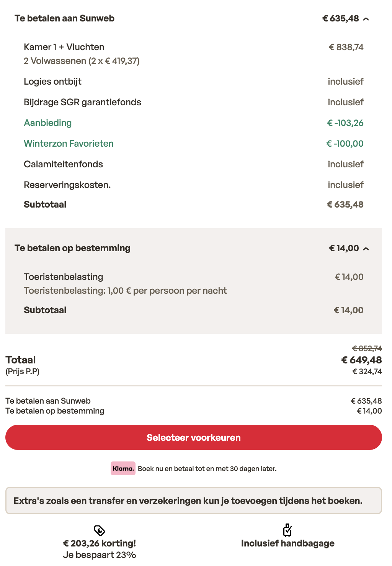Image resolution: width=392 pixels, height=566 pixels.
Task: Select the Toeristenbelasting line item
Action: [x=64, y=276]
